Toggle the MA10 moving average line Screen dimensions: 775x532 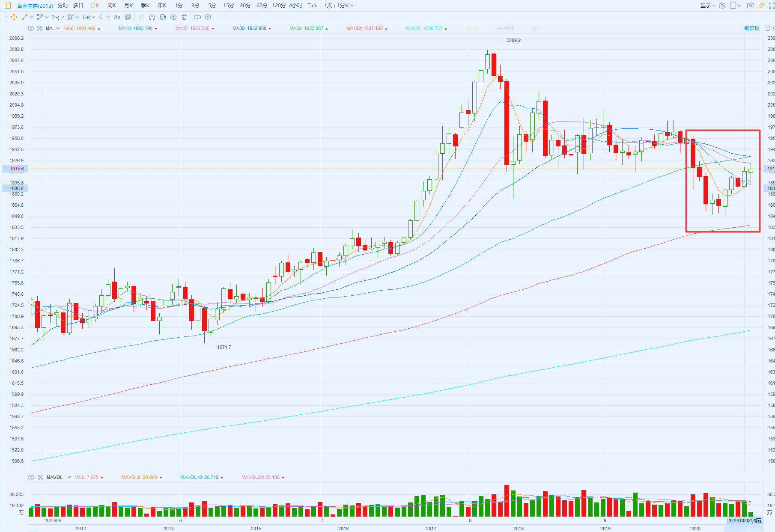click(138, 28)
